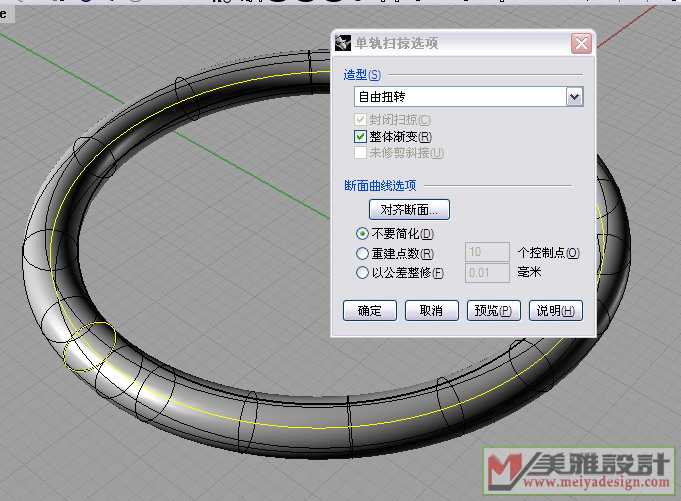Viewport: 681px width, 501px height.
Task: Confirm the sweep with 确定 button
Action: (370, 310)
